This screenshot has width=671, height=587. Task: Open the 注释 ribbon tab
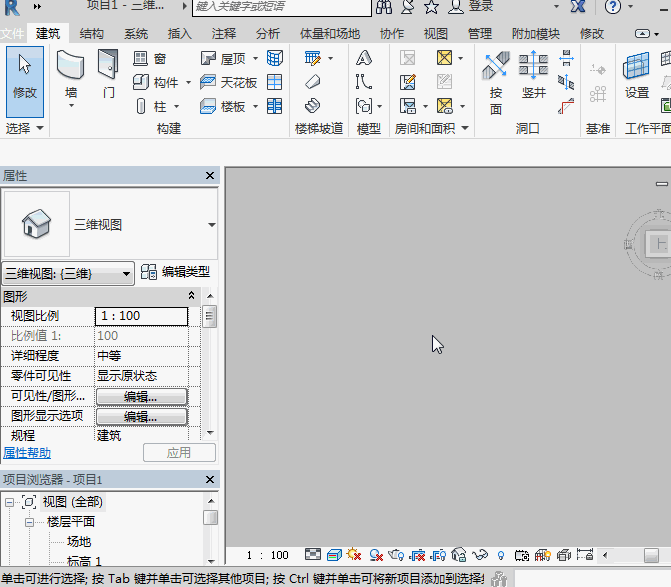[x=224, y=33]
